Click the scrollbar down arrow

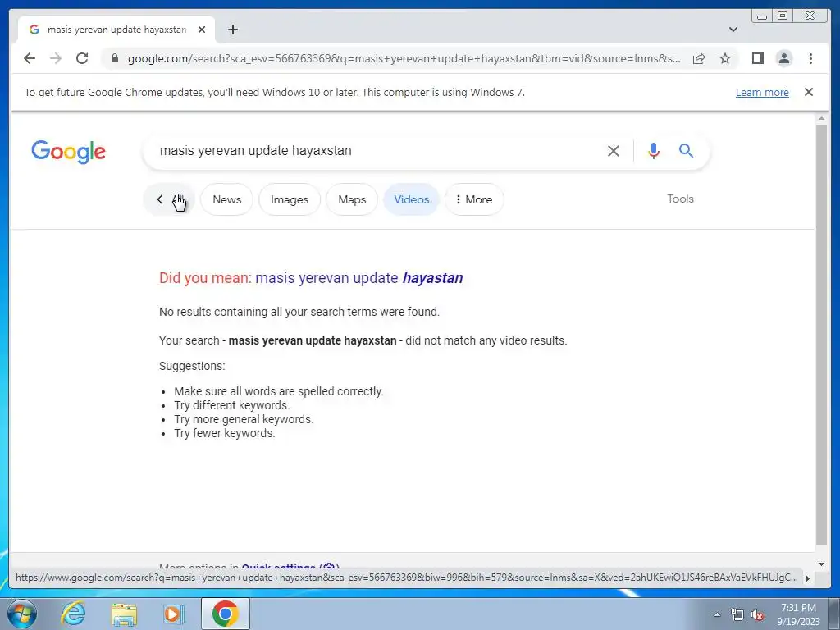pos(821,564)
